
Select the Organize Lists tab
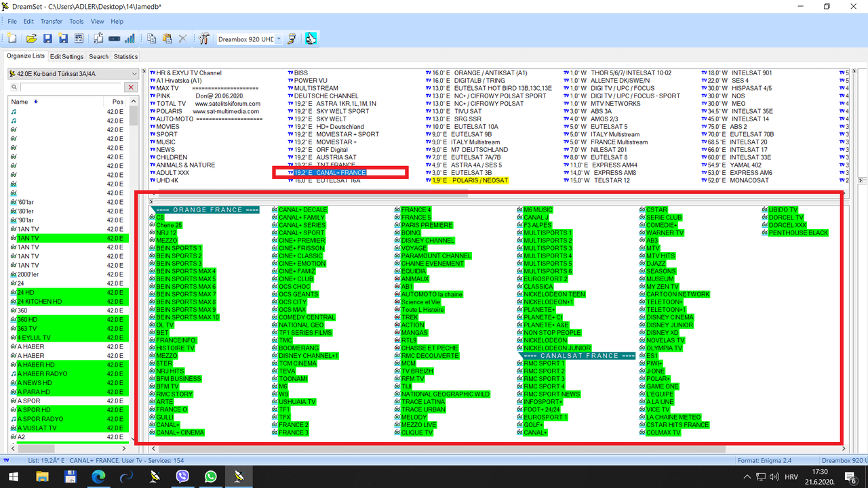(x=25, y=56)
